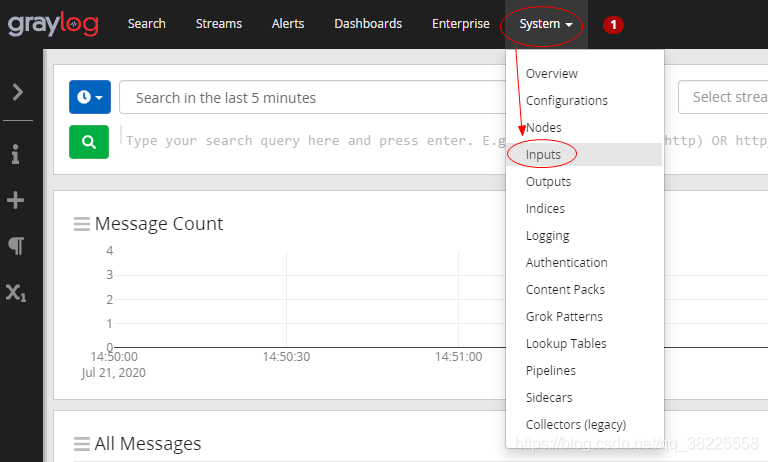The height and width of the screenshot is (462, 768).
Task: Select Sidecars from System menu
Action: [x=584, y=397]
